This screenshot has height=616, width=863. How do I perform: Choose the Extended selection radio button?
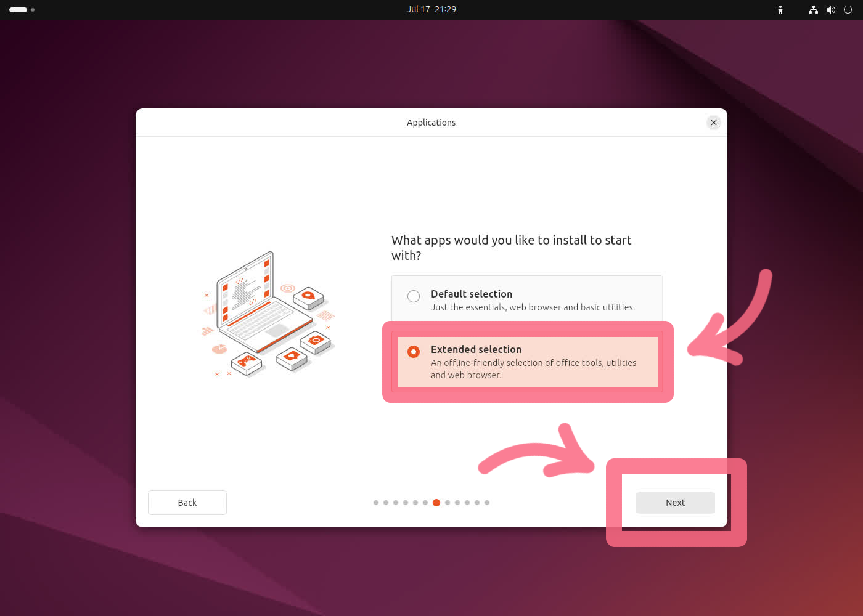[414, 352]
